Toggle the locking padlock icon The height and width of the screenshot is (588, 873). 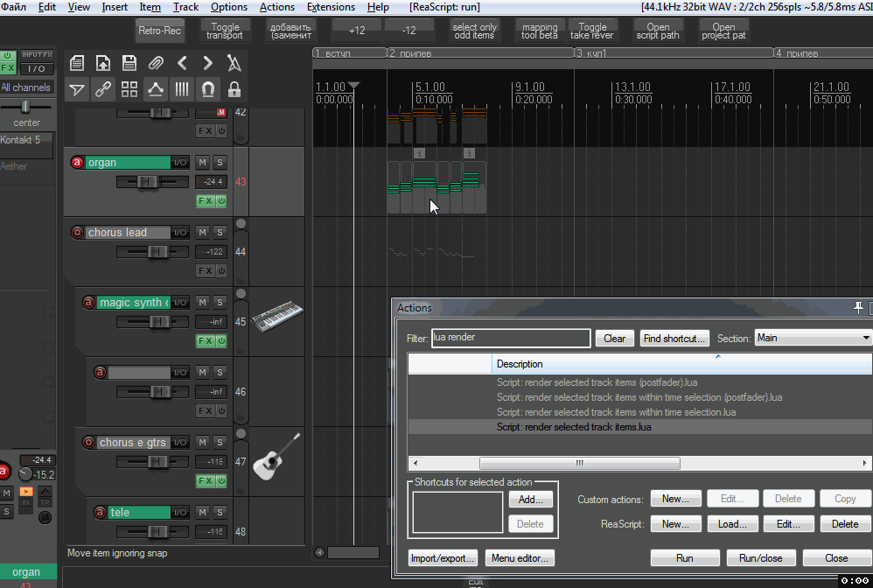(234, 88)
